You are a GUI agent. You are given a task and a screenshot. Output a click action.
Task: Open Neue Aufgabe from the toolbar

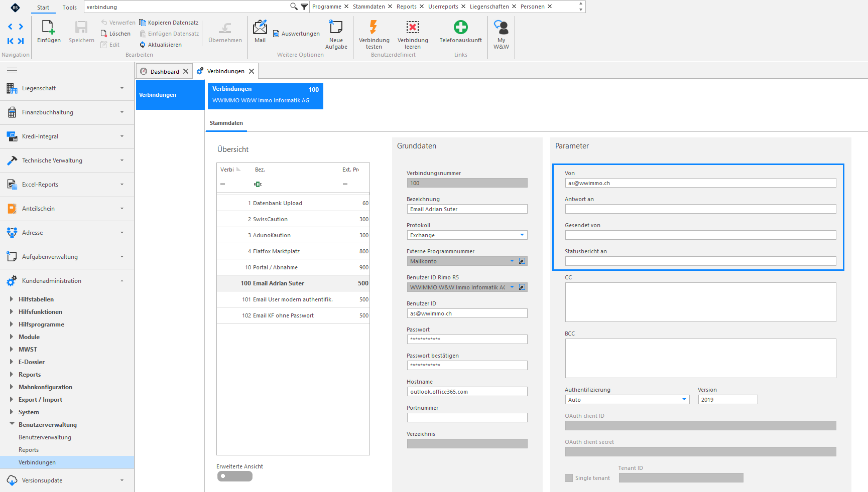[x=336, y=34]
